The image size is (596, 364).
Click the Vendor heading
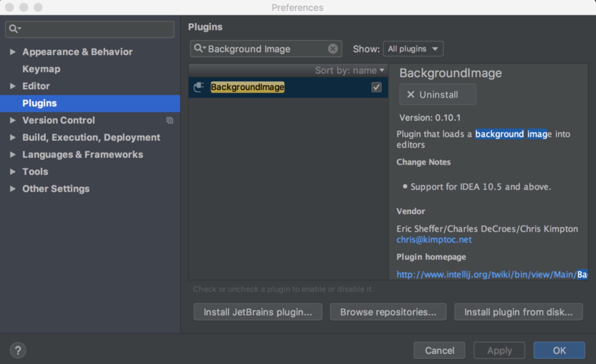[x=411, y=211]
